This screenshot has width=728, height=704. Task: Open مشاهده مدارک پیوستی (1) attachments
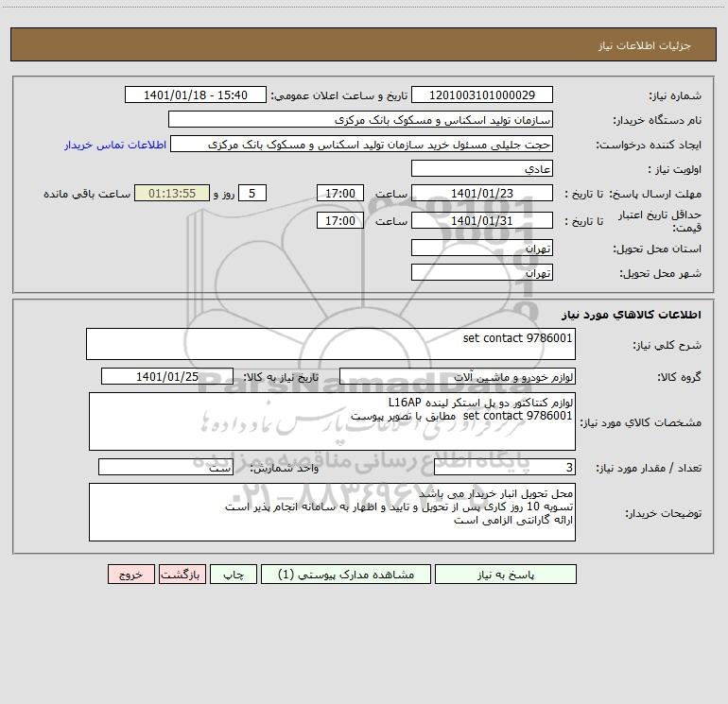(345, 574)
